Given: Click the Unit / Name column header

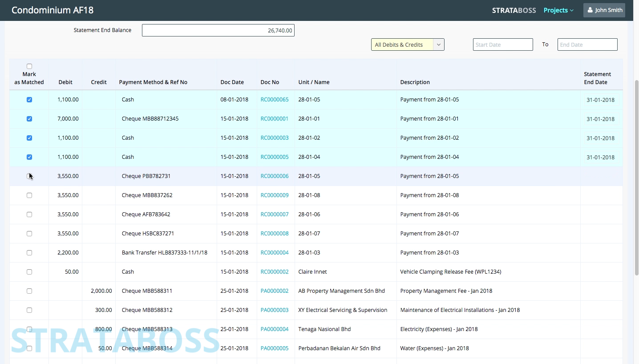Looking at the screenshot, I should (314, 82).
